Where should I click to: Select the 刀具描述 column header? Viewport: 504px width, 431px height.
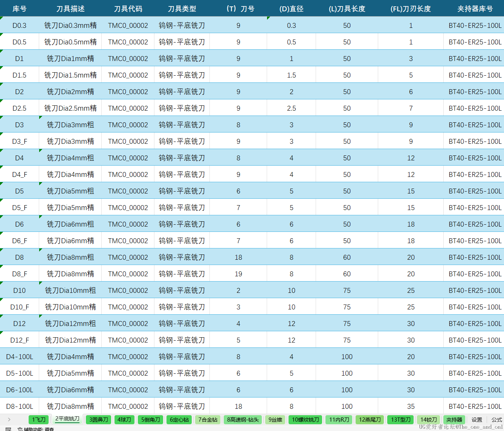point(70,9)
